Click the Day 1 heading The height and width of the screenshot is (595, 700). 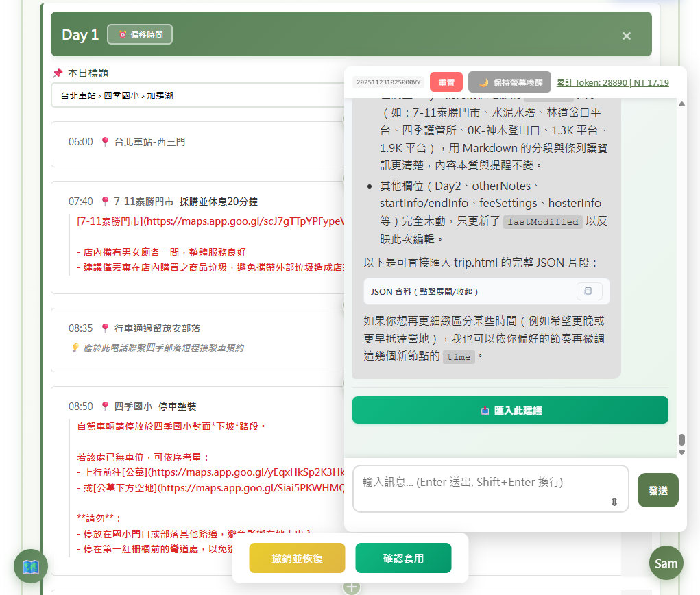click(80, 34)
